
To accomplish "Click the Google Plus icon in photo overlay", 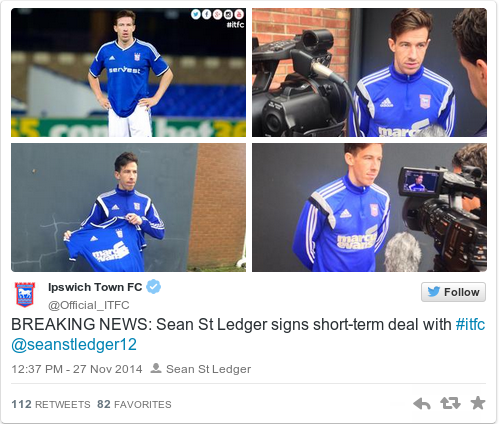I will tap(217, 14).
